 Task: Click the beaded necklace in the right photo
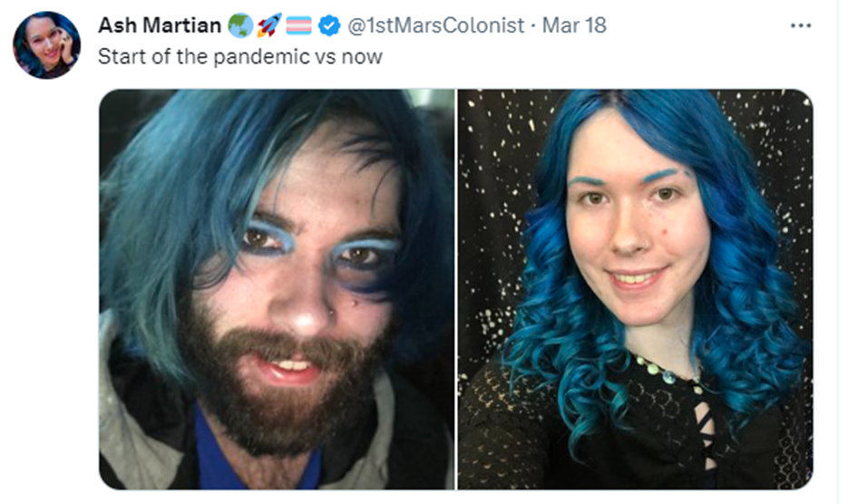tap(666, 373)
